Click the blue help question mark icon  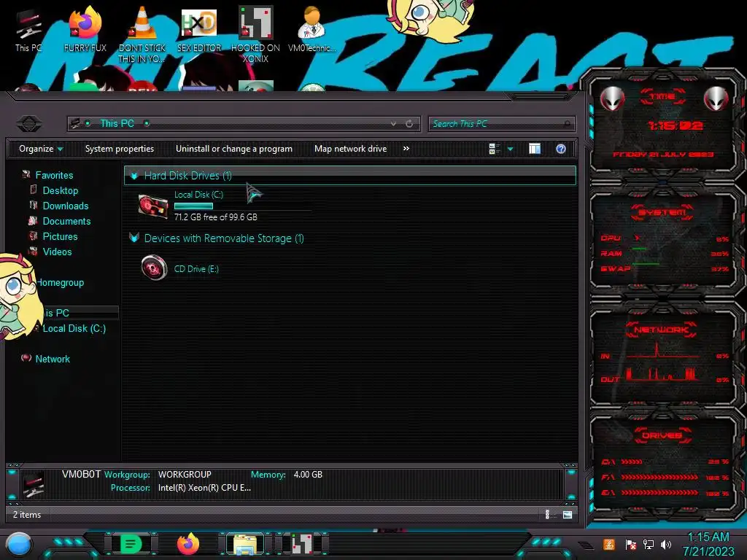pyautogui.click(x=561, y=149)
